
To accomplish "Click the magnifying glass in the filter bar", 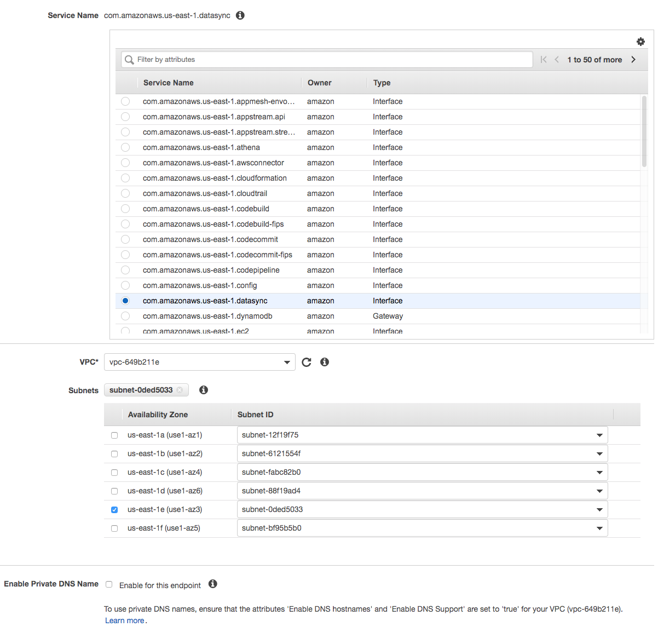I will tap(129, 59).
